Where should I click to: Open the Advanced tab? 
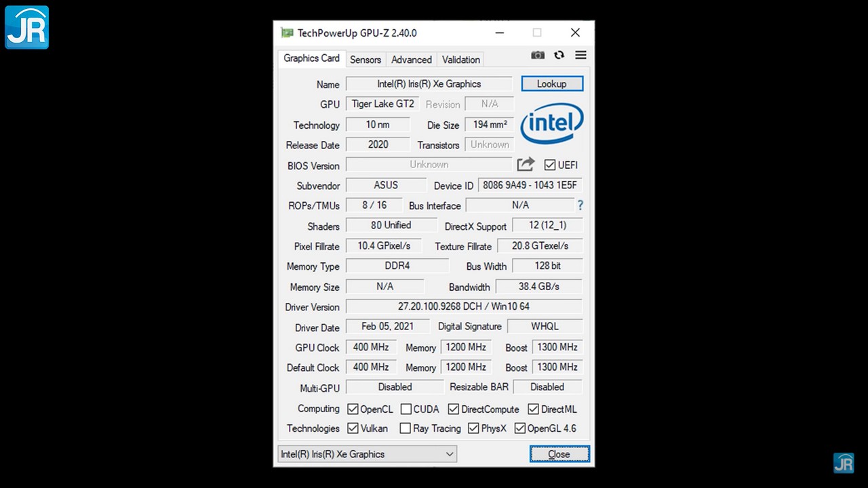coord(411,60)
